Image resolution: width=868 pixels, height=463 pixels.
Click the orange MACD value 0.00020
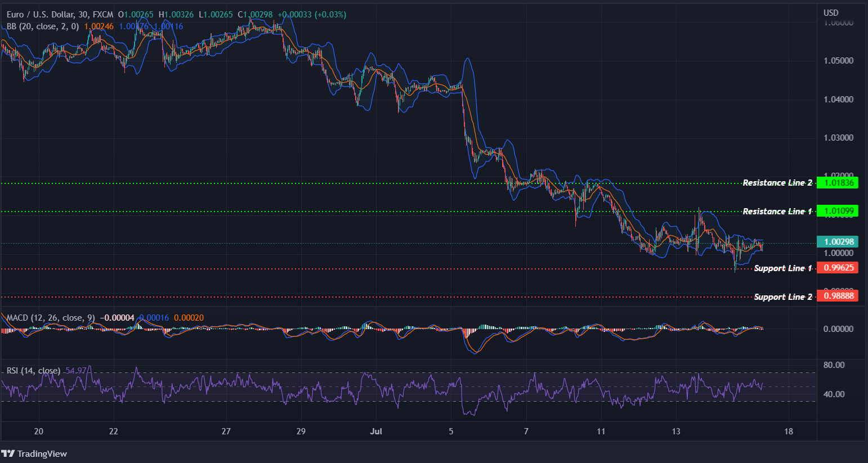click(189, 317)
